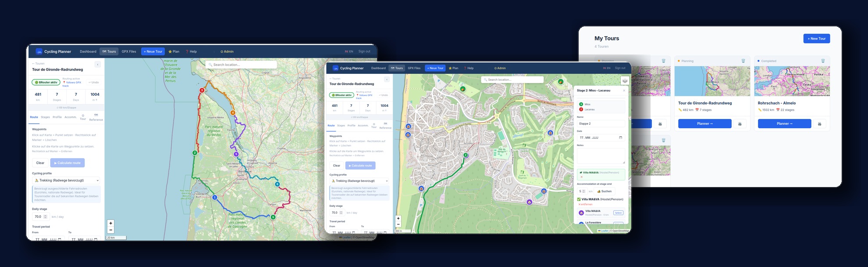Click the Name field containing Etappe 2
868x267 pixels.
pos(601,124)
